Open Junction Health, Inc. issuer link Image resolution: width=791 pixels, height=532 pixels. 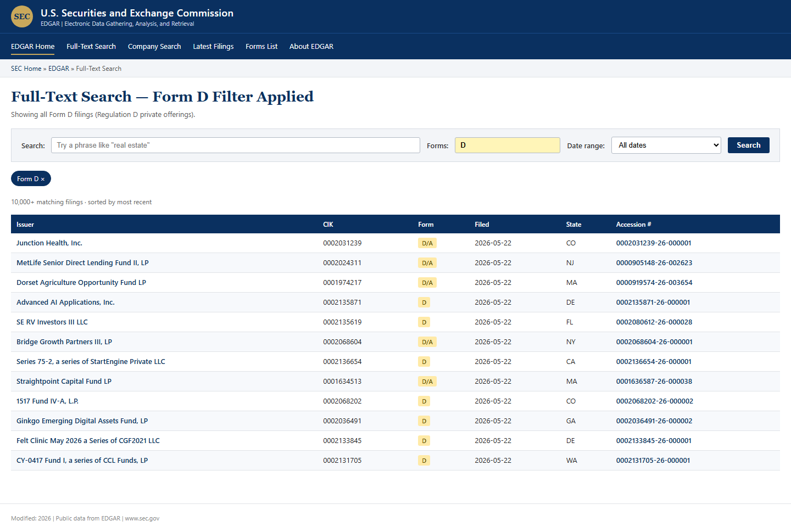(x=49, y=243)
